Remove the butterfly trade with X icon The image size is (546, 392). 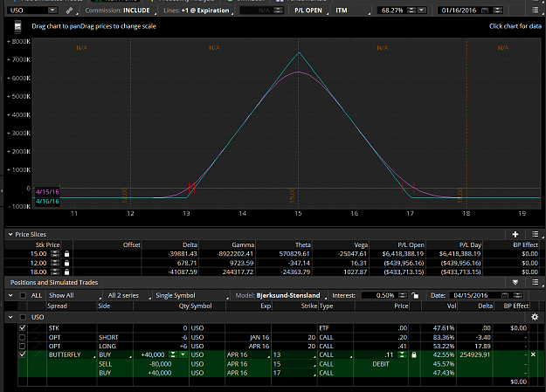(x=533, y=354)
